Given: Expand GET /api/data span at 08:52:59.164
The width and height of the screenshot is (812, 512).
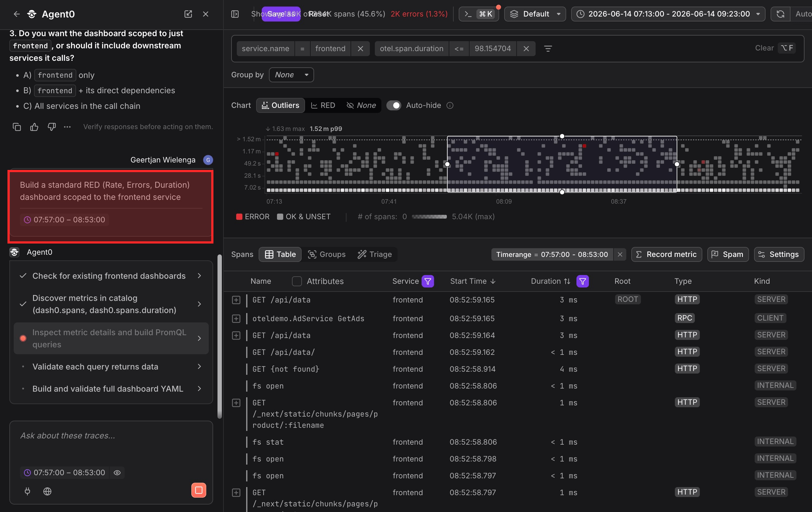Looking at the screenshot, I should [x=236, y=336].
